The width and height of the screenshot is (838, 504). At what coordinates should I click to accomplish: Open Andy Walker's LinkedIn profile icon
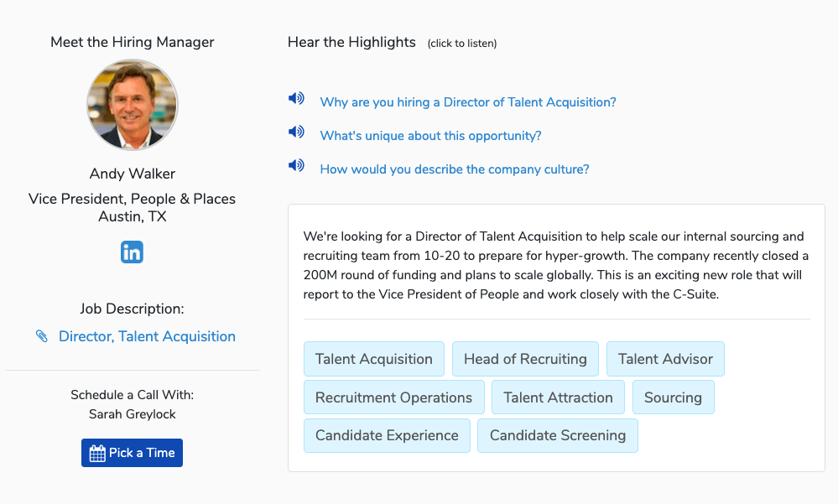(132, 252)
